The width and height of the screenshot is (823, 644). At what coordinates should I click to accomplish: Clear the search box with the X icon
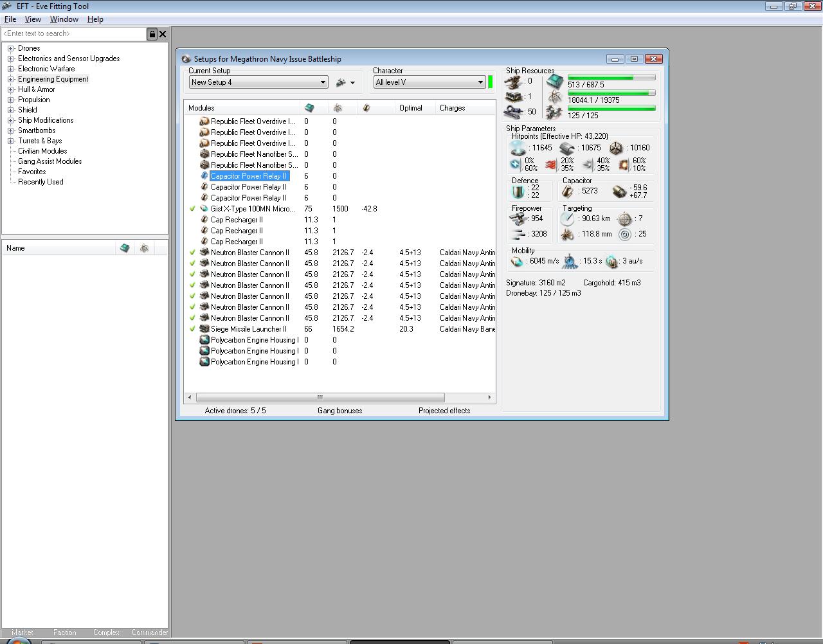pyautogui.click(x=163, y=34)
